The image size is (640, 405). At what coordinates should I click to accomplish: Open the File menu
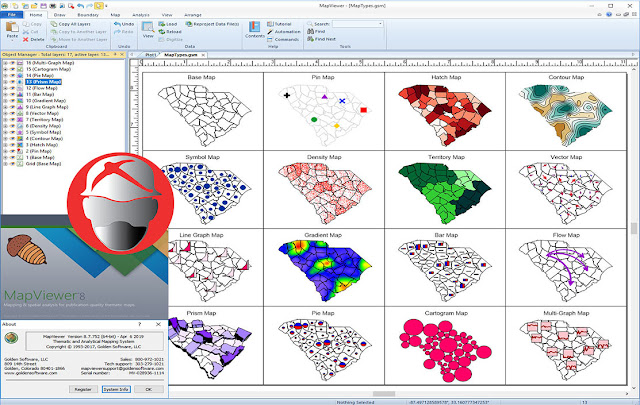tap(12, 15)
